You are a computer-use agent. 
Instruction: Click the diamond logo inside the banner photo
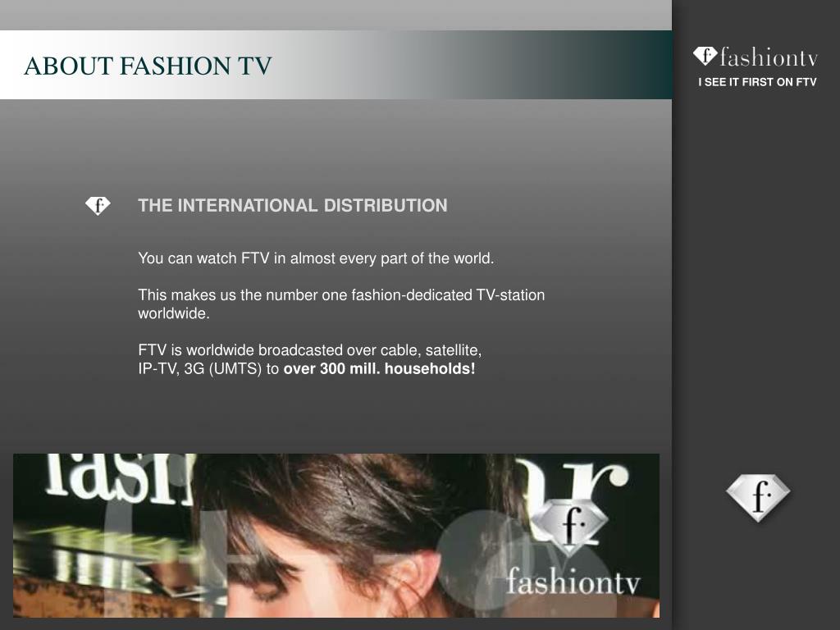tap(571, 527)
